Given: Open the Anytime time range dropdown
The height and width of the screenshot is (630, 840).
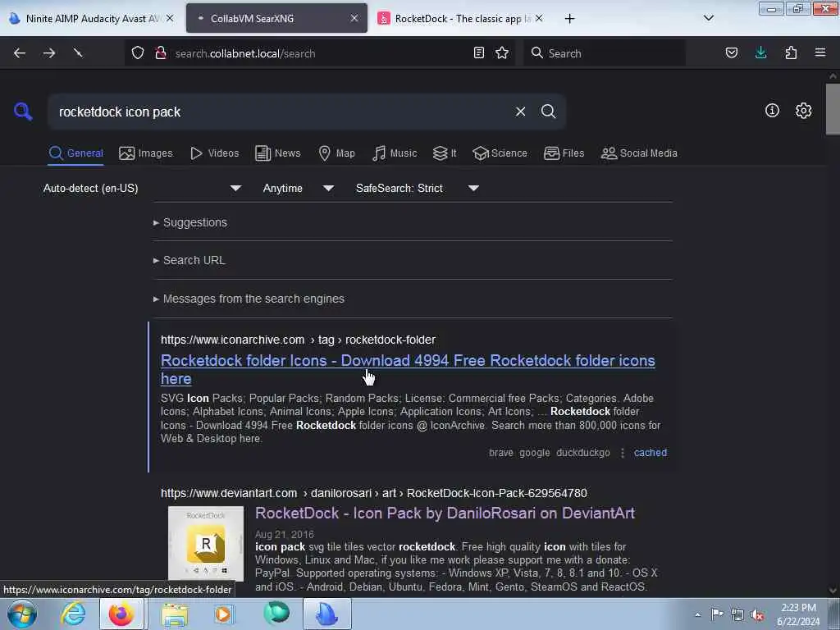Looking at the screenshot, I should [299, 189].
